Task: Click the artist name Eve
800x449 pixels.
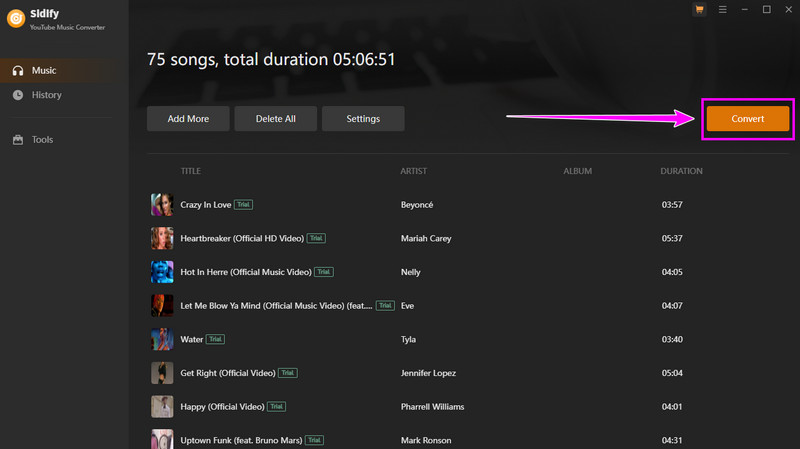Action: coord(407,306)
